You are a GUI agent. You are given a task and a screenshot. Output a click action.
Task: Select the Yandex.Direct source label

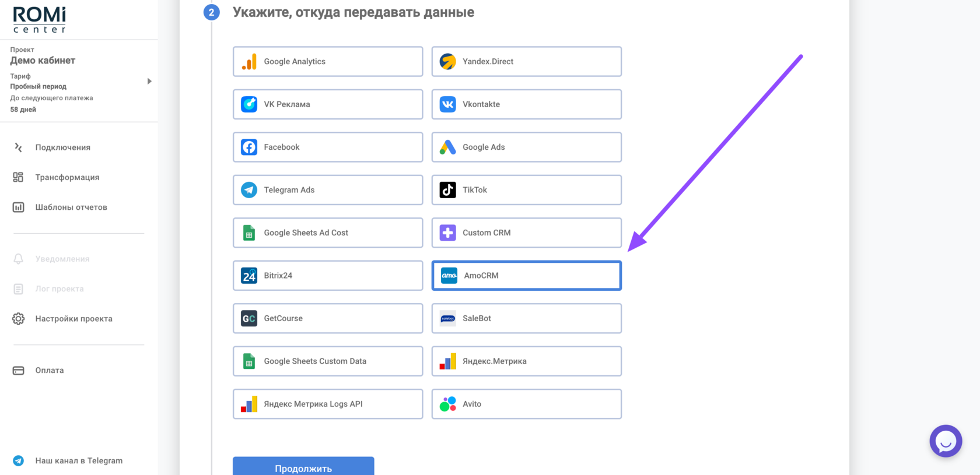488,61
